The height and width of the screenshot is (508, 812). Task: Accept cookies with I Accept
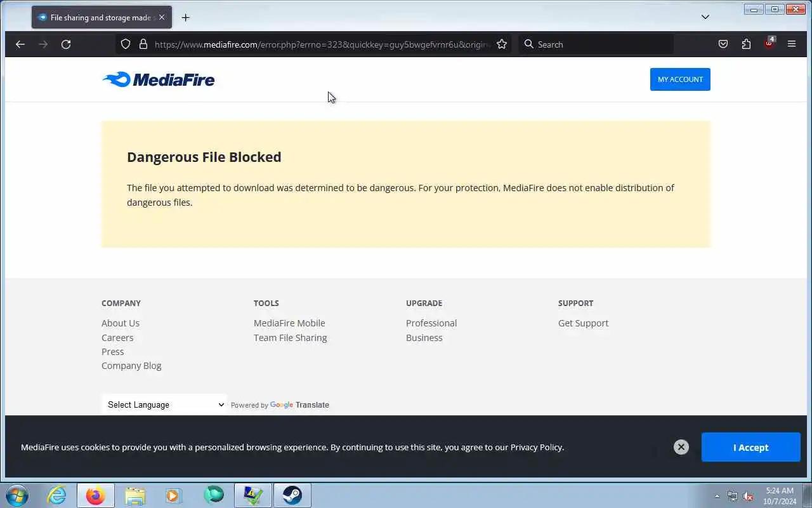pyautogui.click(x=750, y=447)
